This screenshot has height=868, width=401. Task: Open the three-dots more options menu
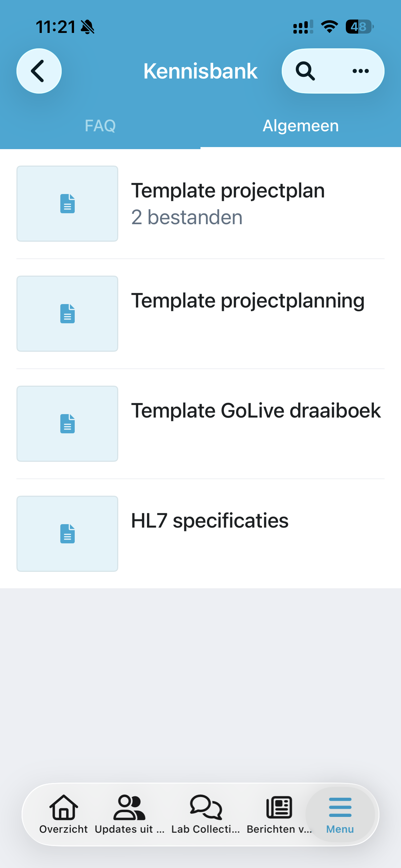361,71
